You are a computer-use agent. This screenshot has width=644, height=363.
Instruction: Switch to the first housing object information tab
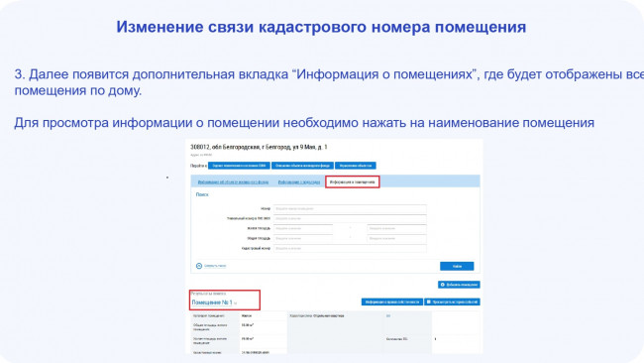[233, 182]
